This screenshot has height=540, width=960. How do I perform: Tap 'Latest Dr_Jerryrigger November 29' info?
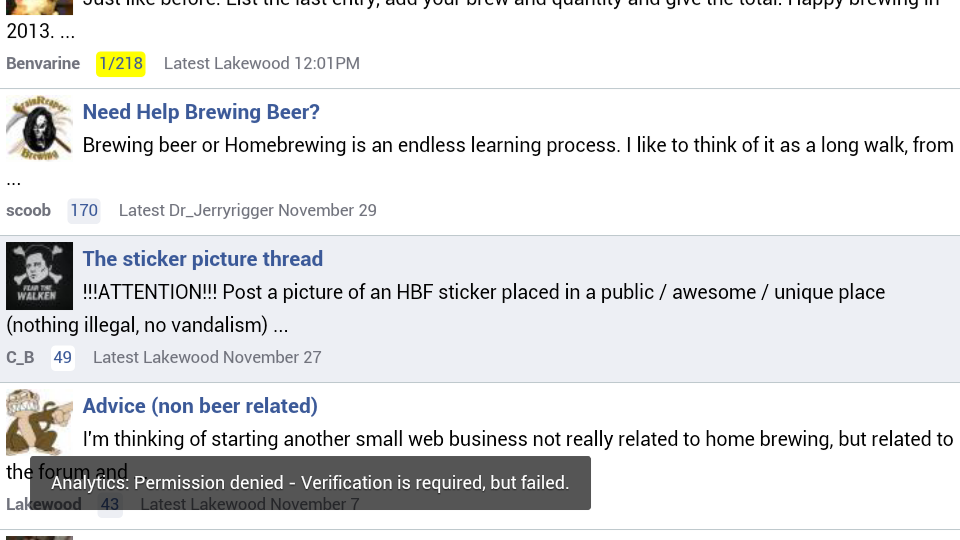point(247,211)
